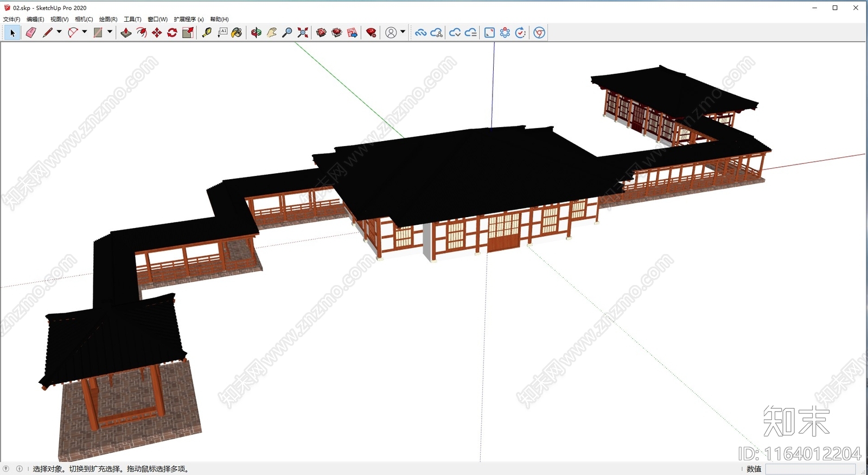Open the 窗口(W) menu
Viewport: 868px width, 475px height.
[x=157, y=19]
